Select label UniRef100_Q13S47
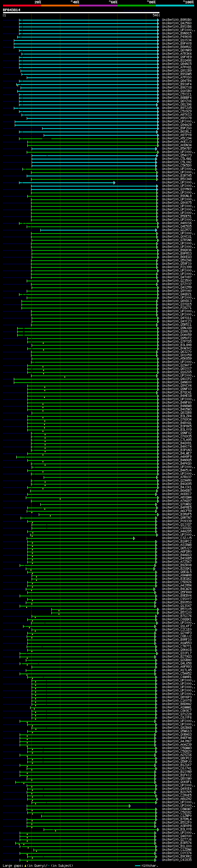Screen dimensions: 197x868 pyautogui.click(x=177, y=606)
